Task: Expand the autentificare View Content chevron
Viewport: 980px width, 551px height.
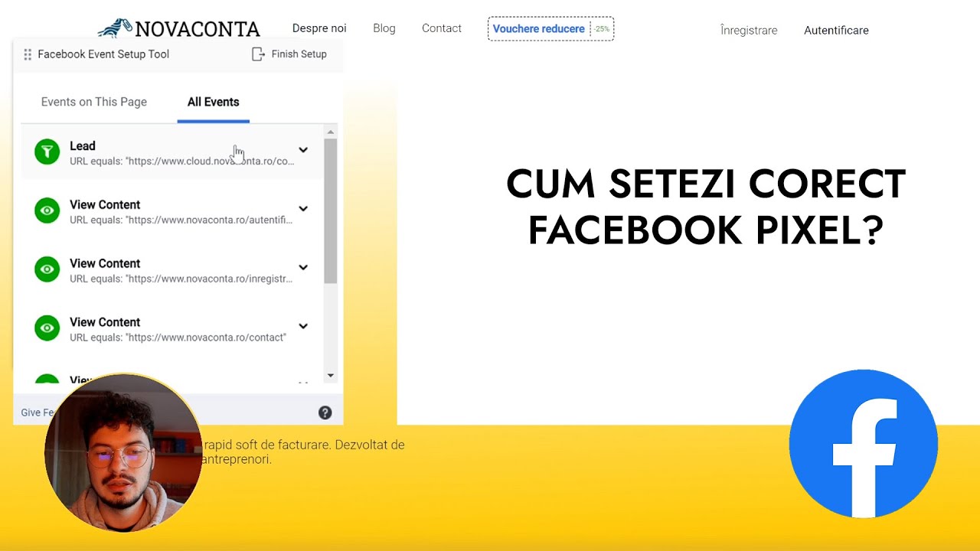Action: [x=303, y=209]
